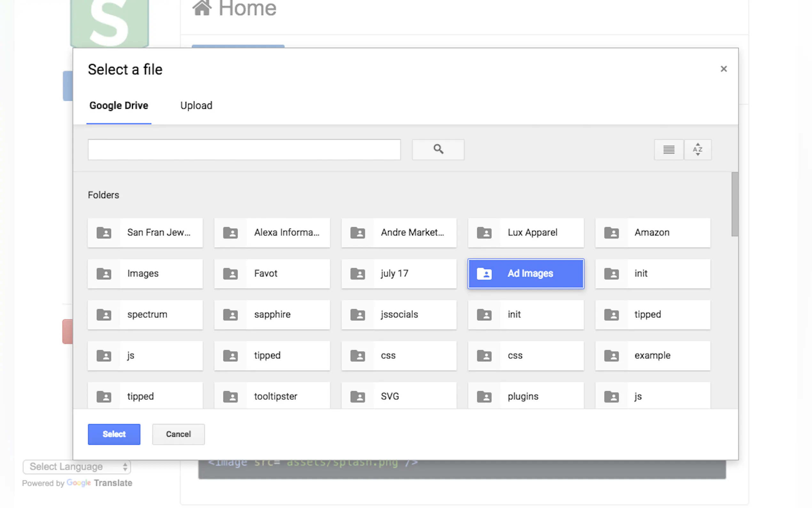This screenshot has height=508, width=812.
Task: Choose the Ad Images folder
Action: (526, 274)
